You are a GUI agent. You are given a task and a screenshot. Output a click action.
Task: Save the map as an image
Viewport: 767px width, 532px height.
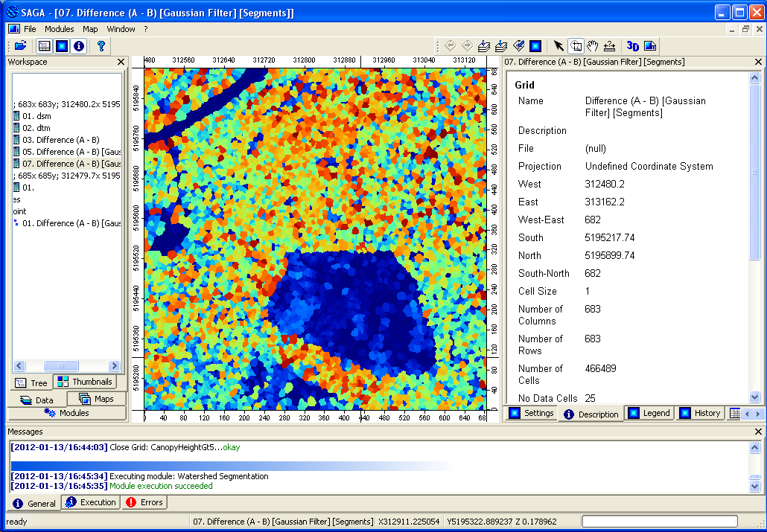tap(649, 45)
